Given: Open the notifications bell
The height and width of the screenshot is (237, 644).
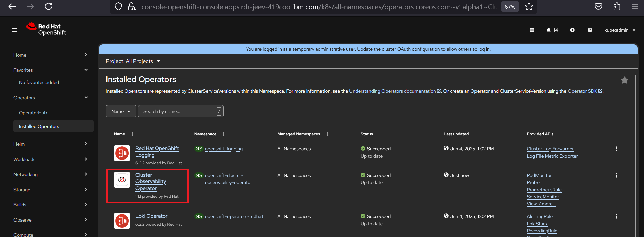Looking at the screenshot, I should 549,30.
